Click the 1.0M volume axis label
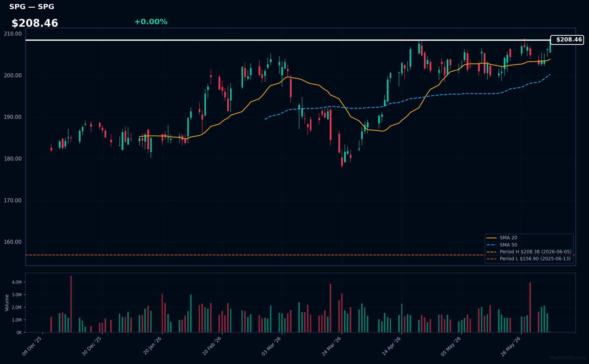This screenshot has height=364, width=589. [x=17, y=320]
